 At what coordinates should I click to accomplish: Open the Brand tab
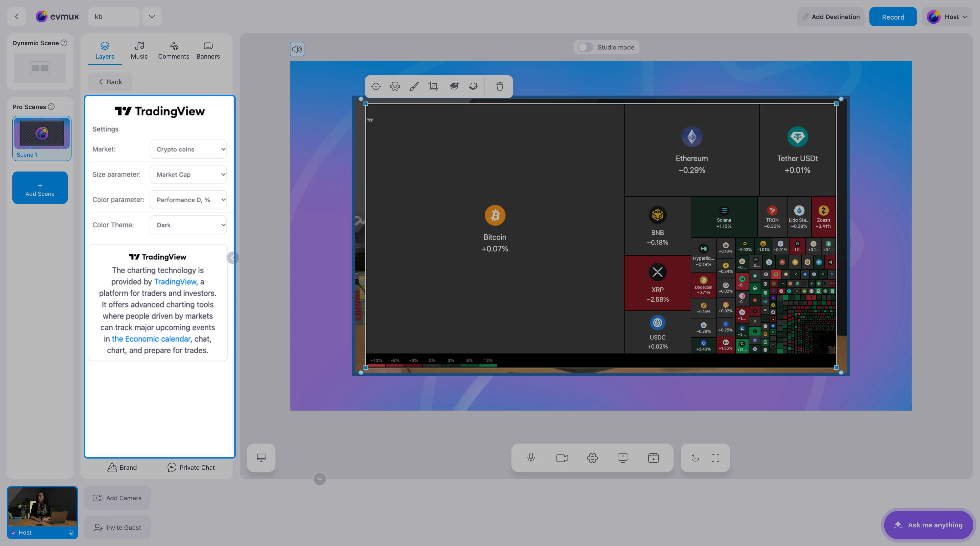tap(122, 468)
